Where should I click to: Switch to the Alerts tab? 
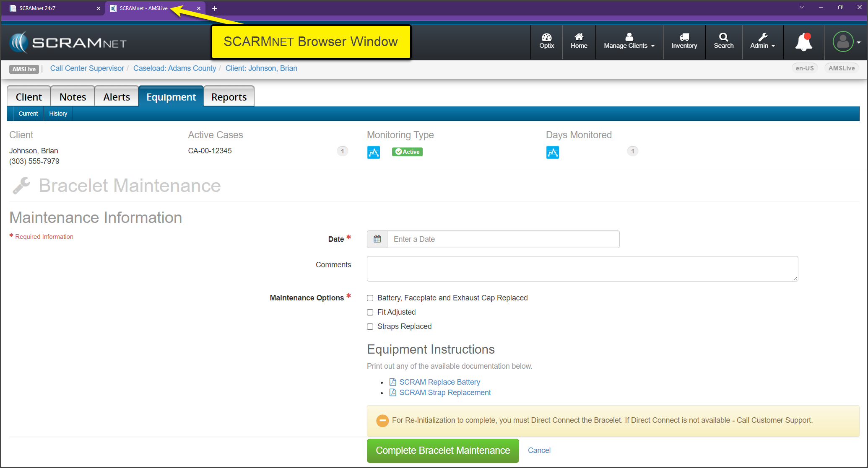tap(117, 97)
